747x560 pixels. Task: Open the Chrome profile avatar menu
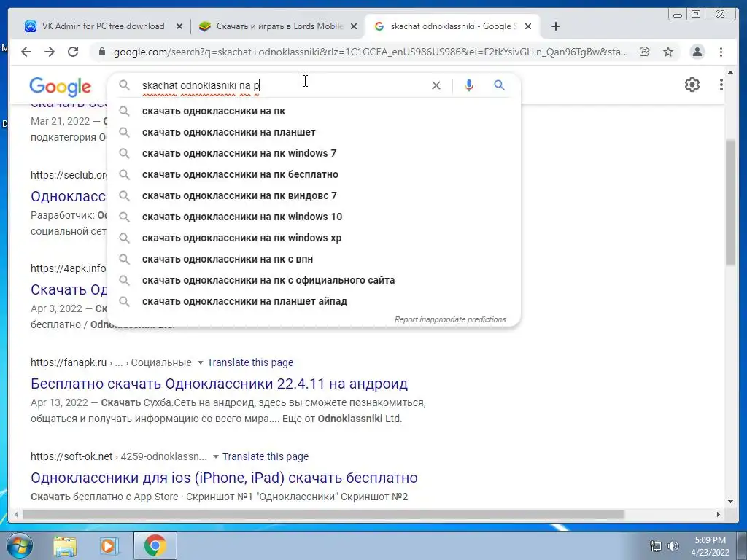[x=697, y=52]
